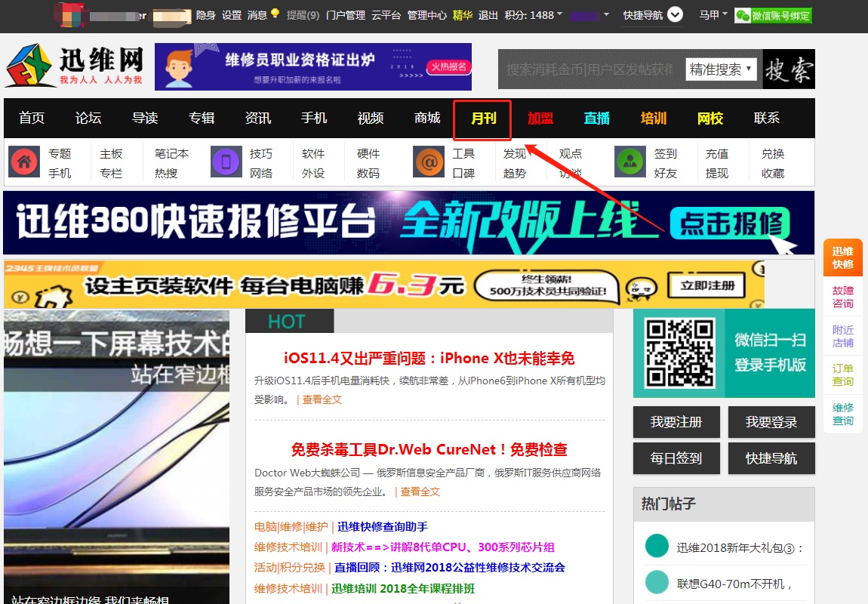Viewport: 868px width, 604px height.
Task: Open hot post 联想G40-70m不开机
Action: 734,584
